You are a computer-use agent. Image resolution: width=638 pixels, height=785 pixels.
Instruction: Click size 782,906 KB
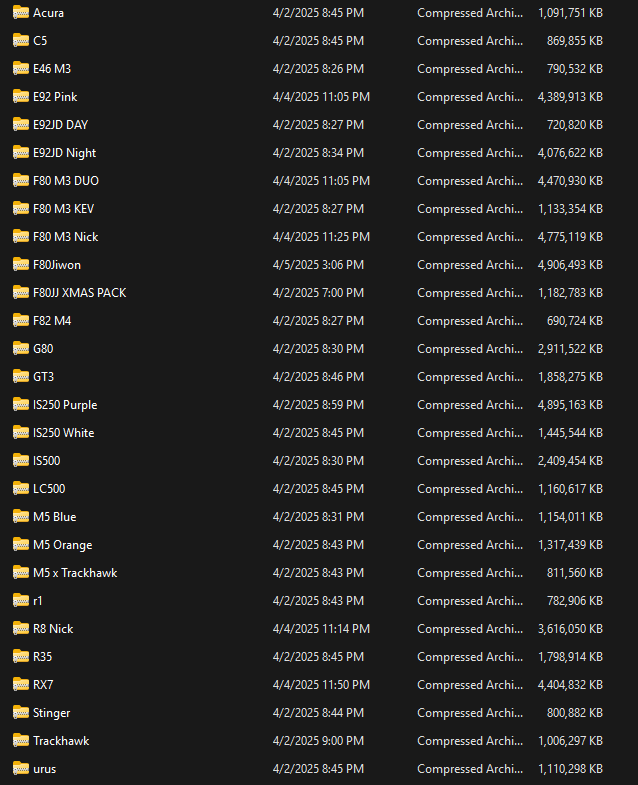(x=575, y=601)
